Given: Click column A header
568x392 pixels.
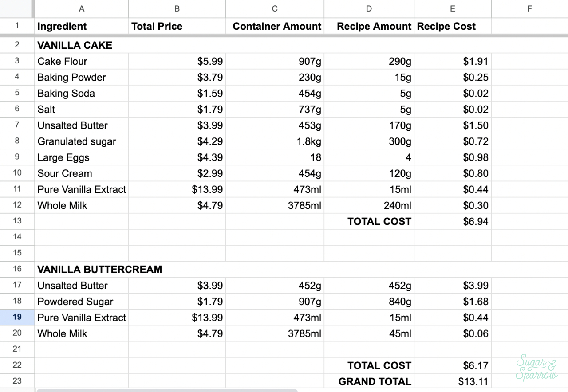Looking at the screenshot, I should point(82,8).
